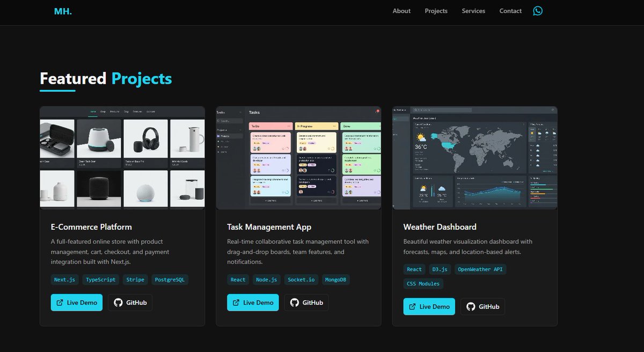Open the WhatsApp icon in the navbar
The image size is (644, 352).
pyautogui.click(x=538, y=11)
